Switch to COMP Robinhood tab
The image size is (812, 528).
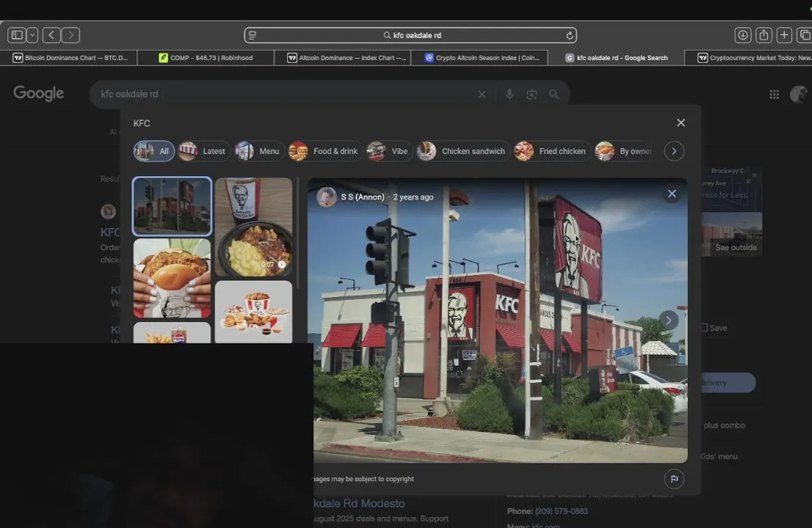(x=206, y=57)
